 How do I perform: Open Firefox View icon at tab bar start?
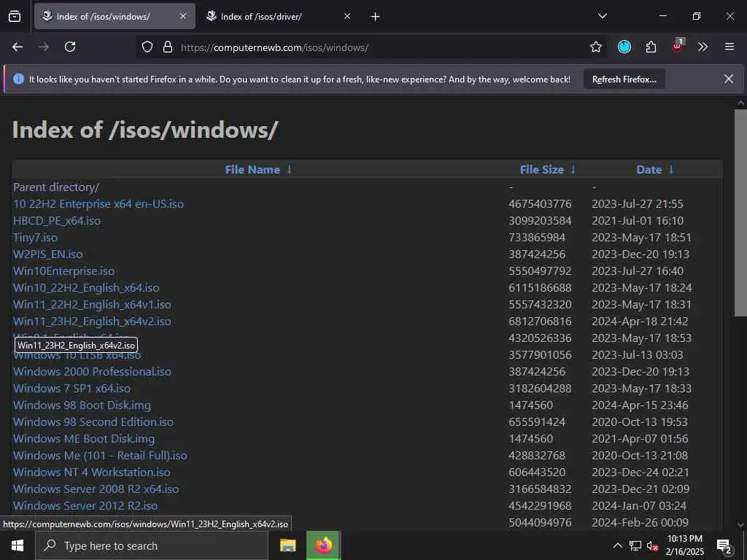(x=15, y=17)
